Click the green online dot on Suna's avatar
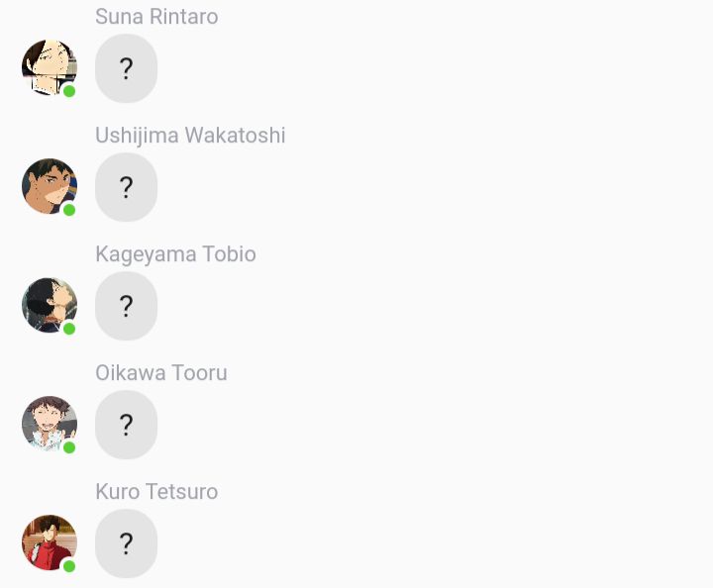 [x=69, y=91]
